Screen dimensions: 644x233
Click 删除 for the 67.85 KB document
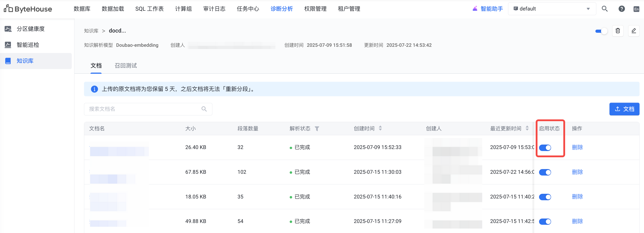coord(577,172)
